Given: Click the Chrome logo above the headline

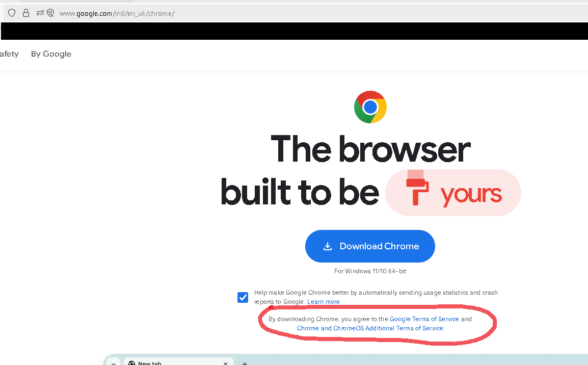Looking at the screenshot, I should pos(370,107).
